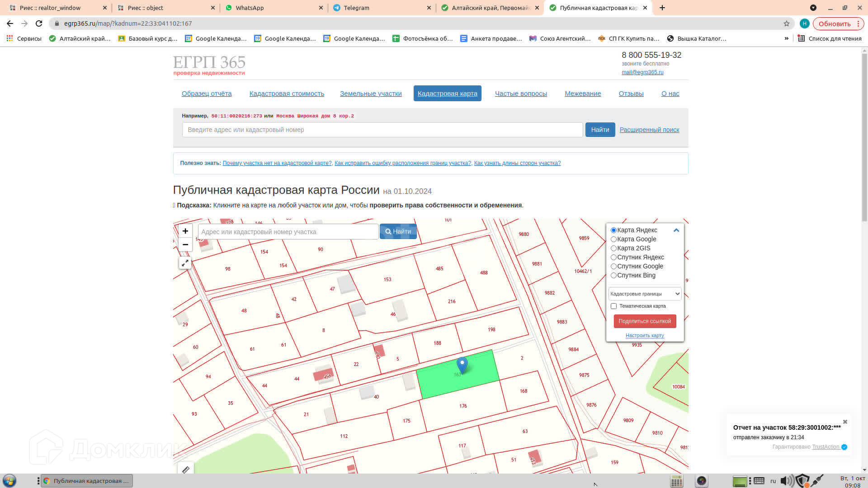The height and width of the screenshot is (488, 868).
Task: Bookmark this page with star icon
Action: (x=786, y=23)
